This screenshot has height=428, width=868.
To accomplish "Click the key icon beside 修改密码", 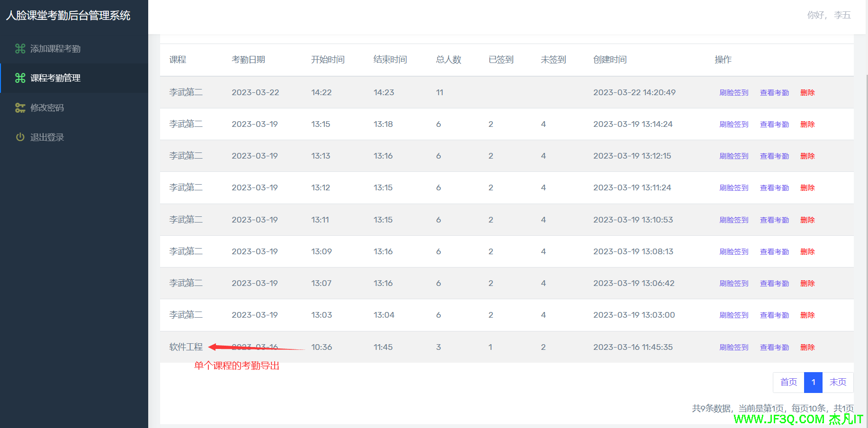I will click(20, 108).
